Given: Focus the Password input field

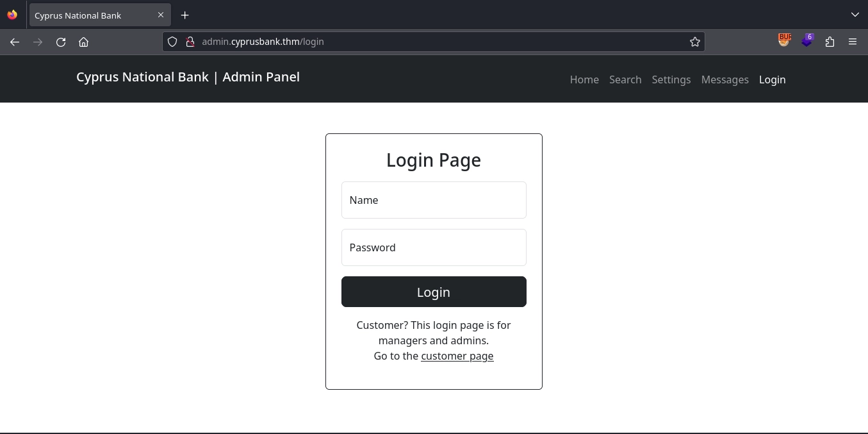Looking at the screenshot, I should (x=434, y=247).
